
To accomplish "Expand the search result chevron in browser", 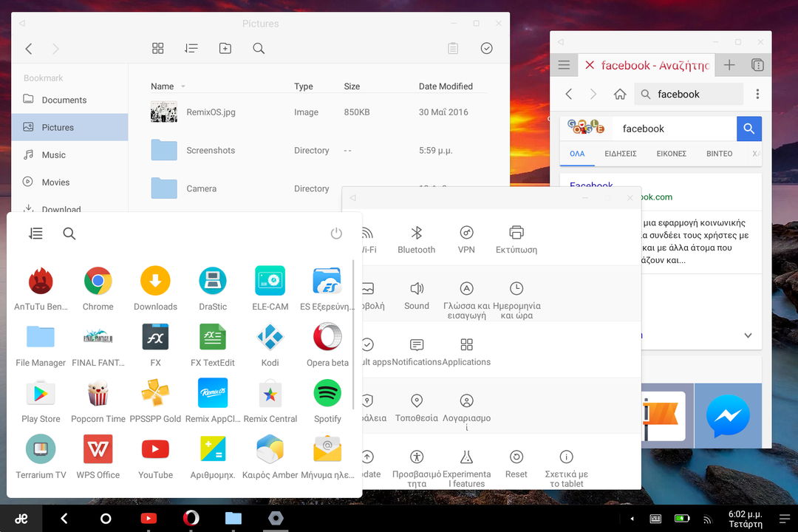I will click(748, 335).
